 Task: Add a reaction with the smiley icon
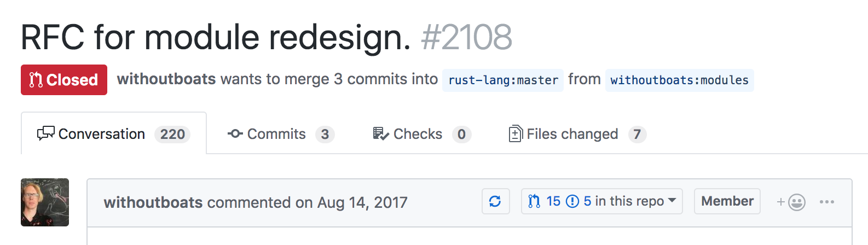click(x=791, y=202)
